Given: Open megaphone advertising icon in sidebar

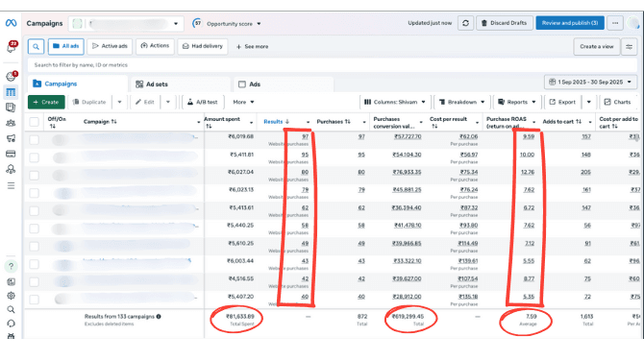Looking at the screenshot, I should (11, 138).
